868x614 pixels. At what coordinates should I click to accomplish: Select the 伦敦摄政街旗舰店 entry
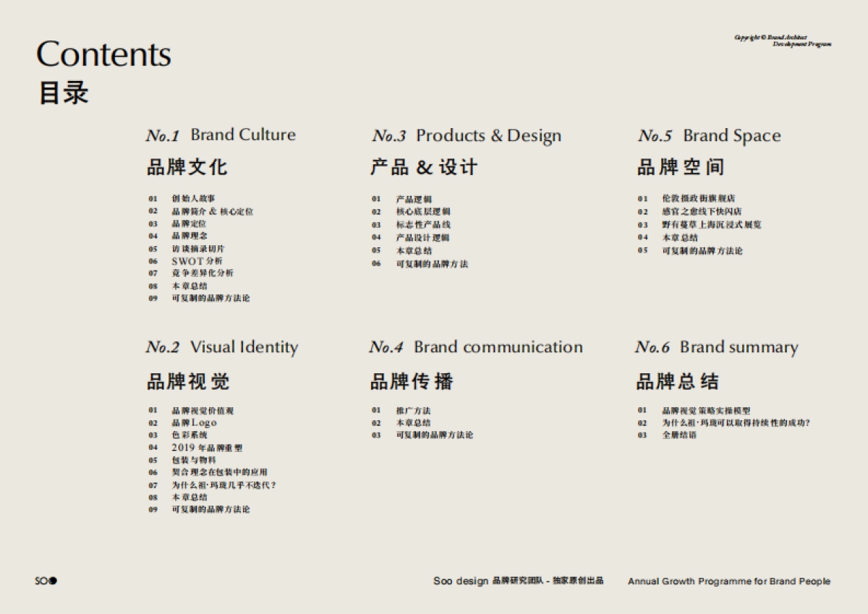point(698,198)
